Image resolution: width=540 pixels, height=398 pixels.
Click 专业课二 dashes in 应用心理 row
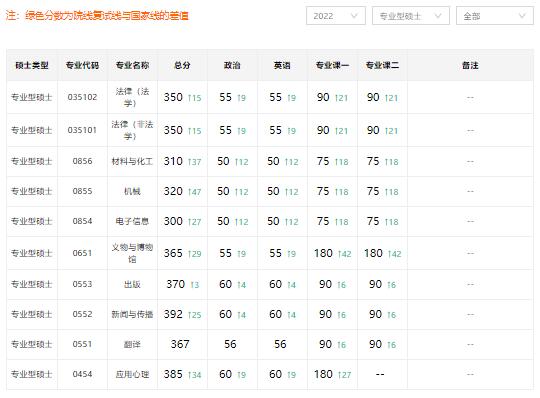coord(380,374)
